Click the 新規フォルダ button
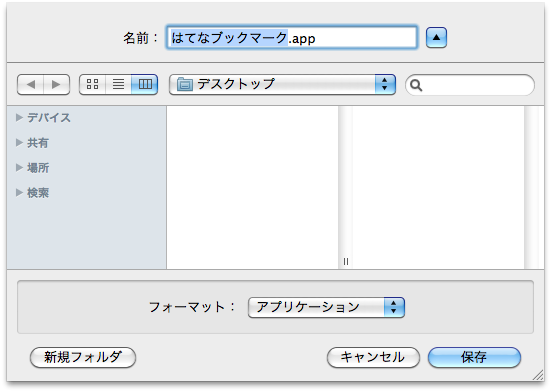 pos(83,357)
